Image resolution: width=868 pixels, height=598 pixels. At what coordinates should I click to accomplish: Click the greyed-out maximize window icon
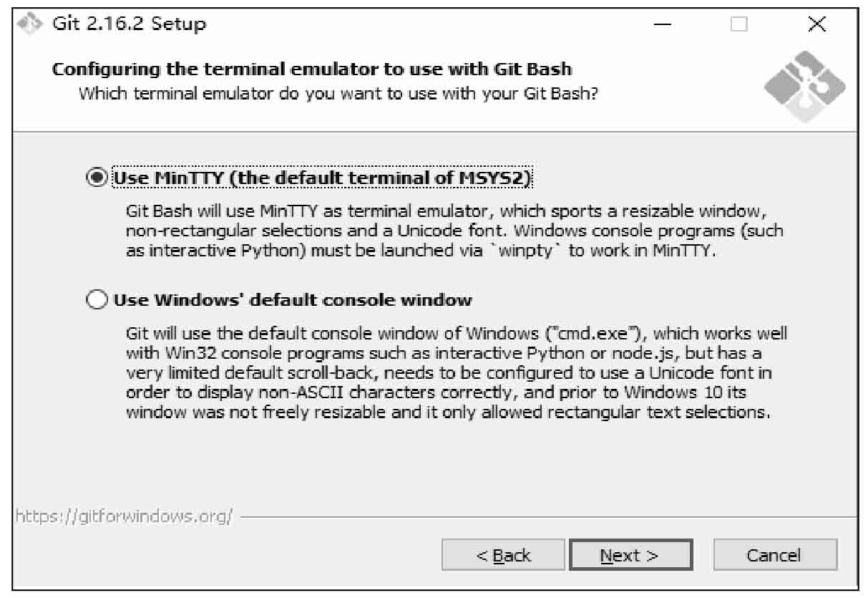click(x=739, y=24)
